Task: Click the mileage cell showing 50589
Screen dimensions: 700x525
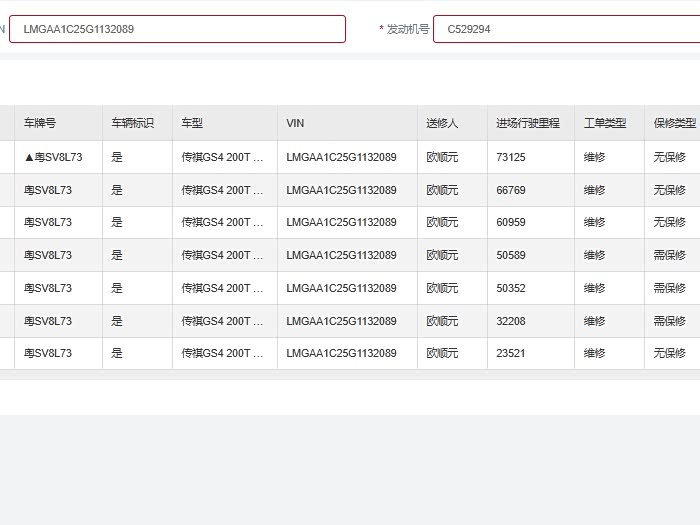Action: [510, 255]
